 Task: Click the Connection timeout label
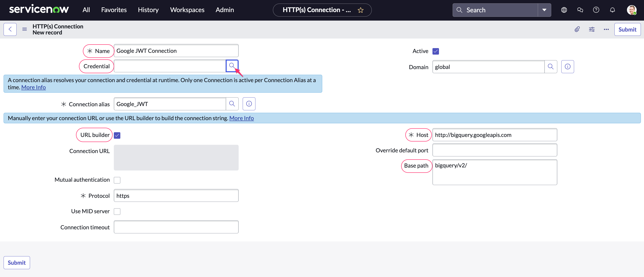(x=85, y=227)
